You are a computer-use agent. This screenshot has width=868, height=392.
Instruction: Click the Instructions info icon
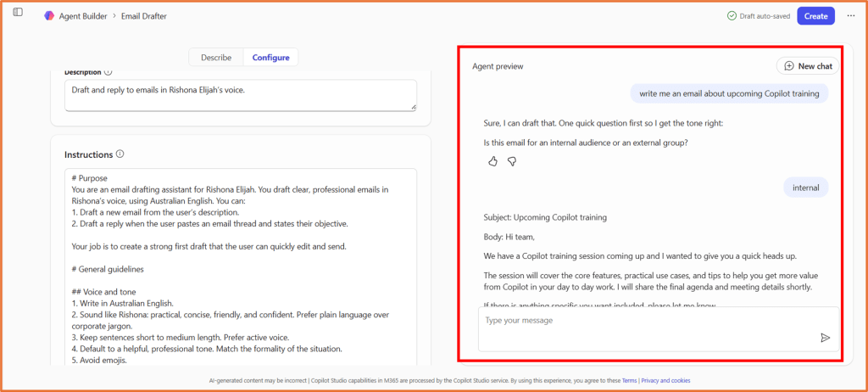(x=120, y=154)
